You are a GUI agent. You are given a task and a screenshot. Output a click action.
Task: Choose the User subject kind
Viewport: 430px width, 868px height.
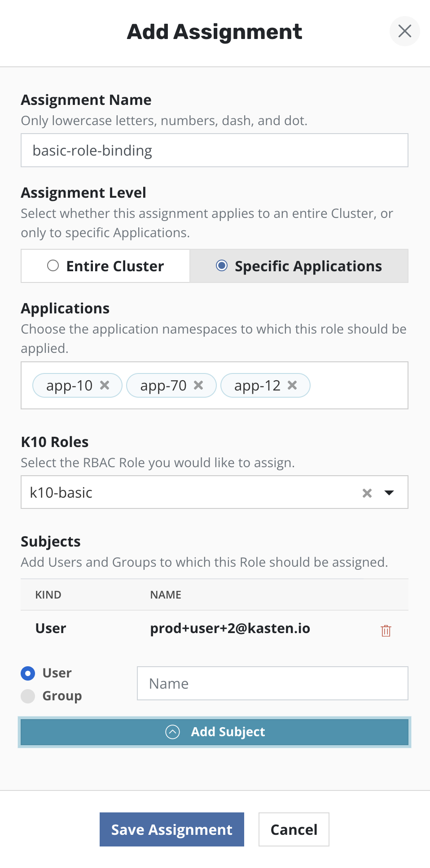point(28,673)
